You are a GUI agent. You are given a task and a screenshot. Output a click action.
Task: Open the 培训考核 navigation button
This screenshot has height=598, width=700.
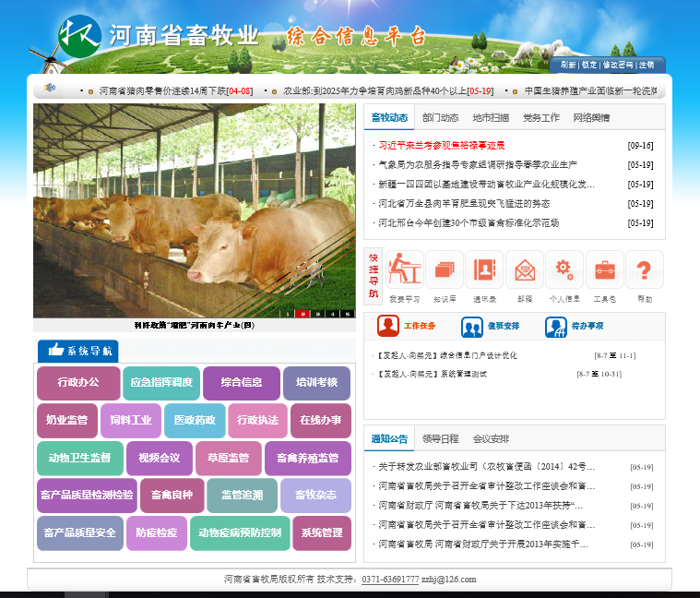(x=316, y=383)
